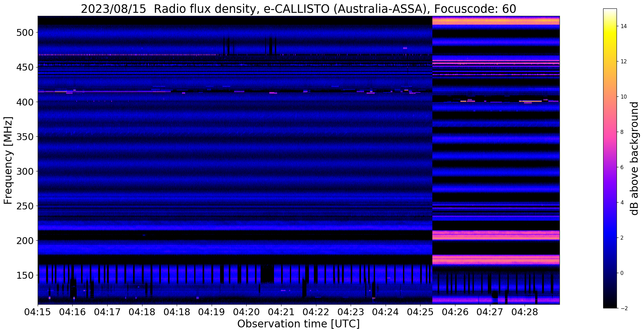
Task: Click inside the spectrogram plot area
Action: [x=299, y=160]
